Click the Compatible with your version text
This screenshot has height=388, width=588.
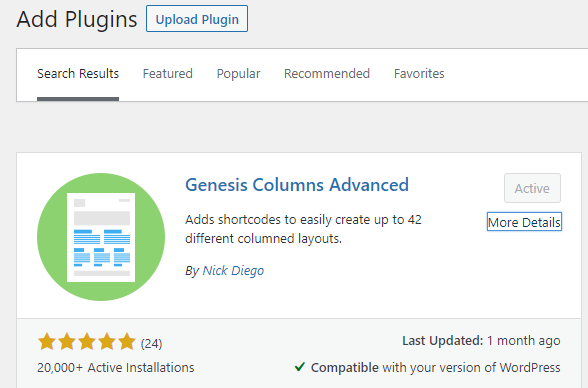(436, 368)
